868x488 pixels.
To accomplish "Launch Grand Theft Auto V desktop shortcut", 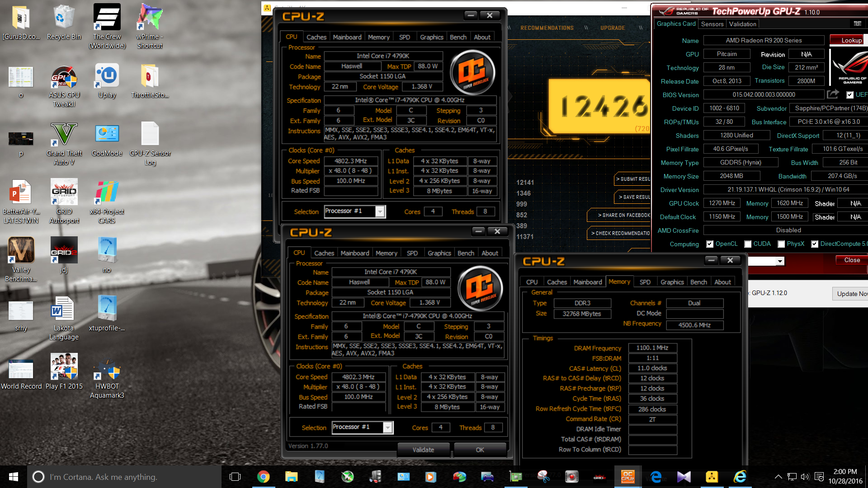I will coord(64,144).
